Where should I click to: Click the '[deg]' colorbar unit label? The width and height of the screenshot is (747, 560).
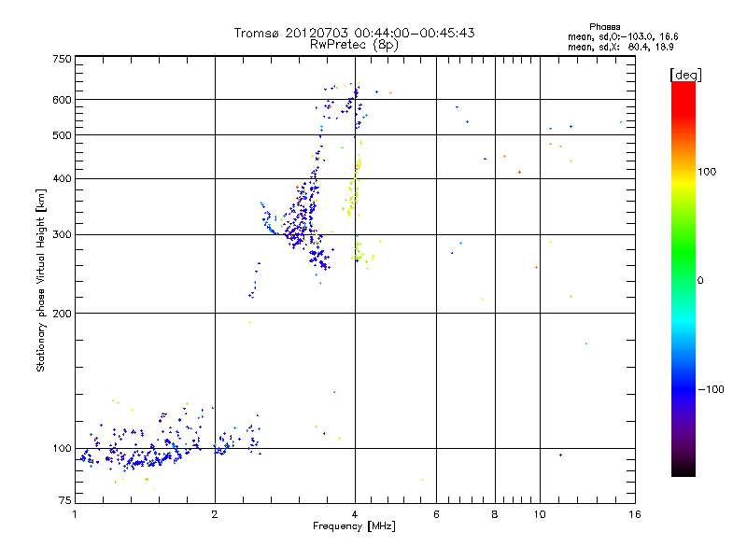click(685, 75)
